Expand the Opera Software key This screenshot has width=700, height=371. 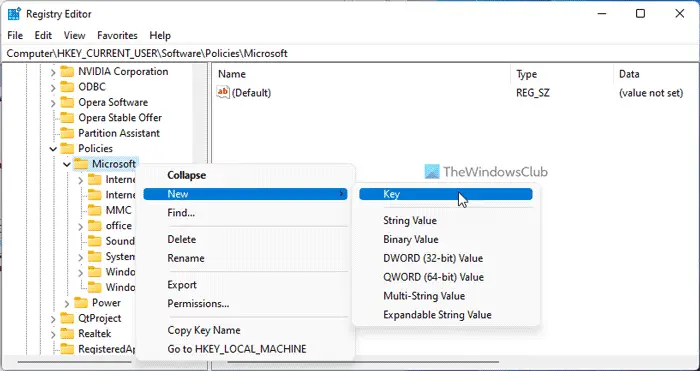tap(53, 103)
